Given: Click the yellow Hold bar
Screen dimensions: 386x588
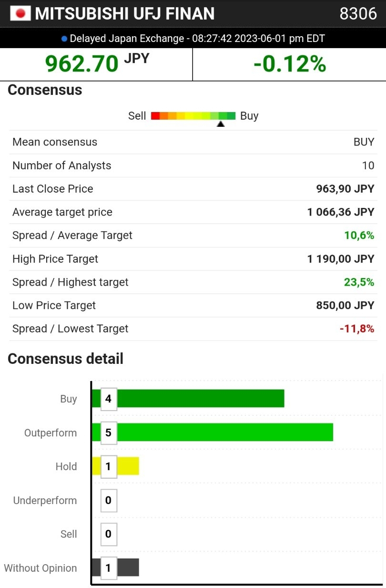Looking at the screenshot, I should pos(128,466).
